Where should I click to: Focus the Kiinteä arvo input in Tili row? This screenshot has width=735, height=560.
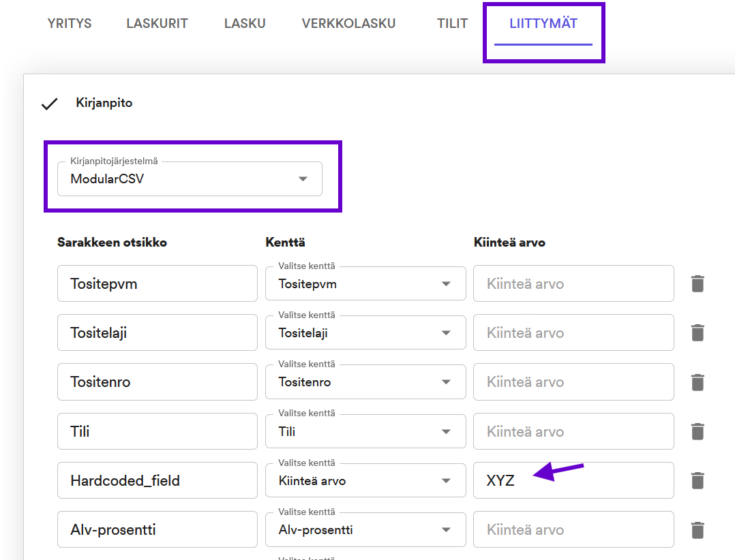[574, 431]
